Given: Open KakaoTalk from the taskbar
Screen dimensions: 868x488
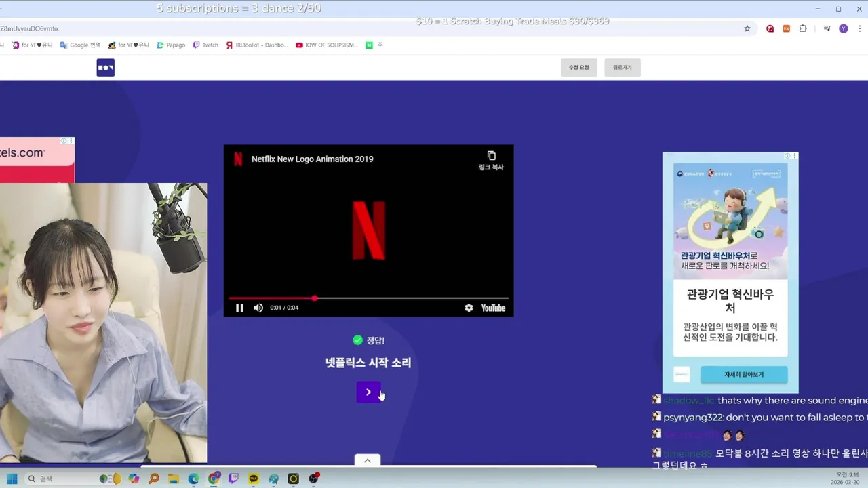Looking at the screenshot, I should [254, 479].
